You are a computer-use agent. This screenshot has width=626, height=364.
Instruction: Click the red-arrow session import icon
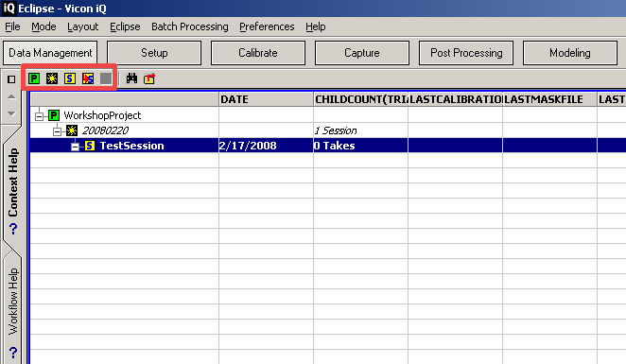coord(88,78)
